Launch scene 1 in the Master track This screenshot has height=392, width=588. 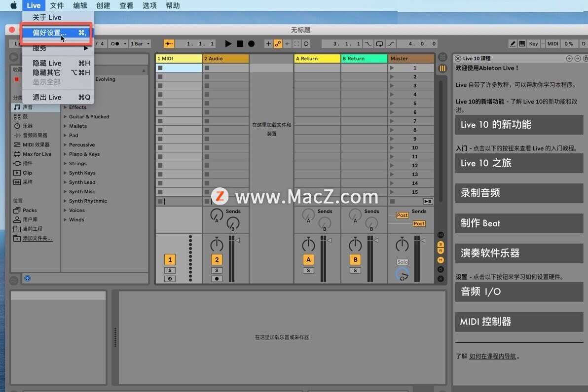pyautogui.click(x=392, y=68)
